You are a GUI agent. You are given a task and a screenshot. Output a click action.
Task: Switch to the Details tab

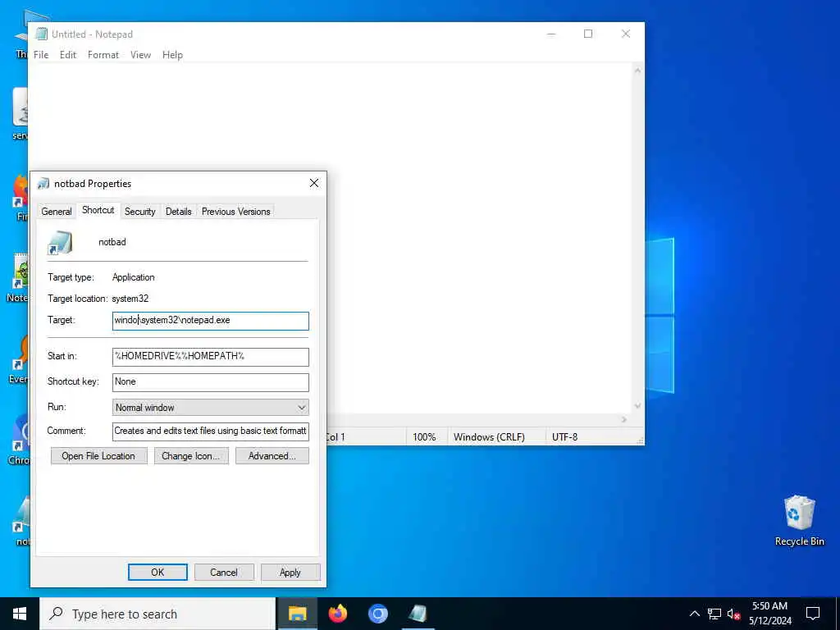click(x=178, y=212)
